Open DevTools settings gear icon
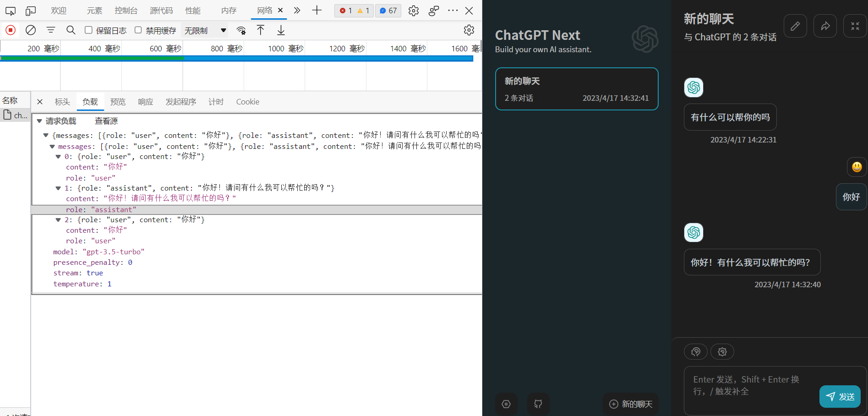 pyautogui.click(x=414, y=11)
